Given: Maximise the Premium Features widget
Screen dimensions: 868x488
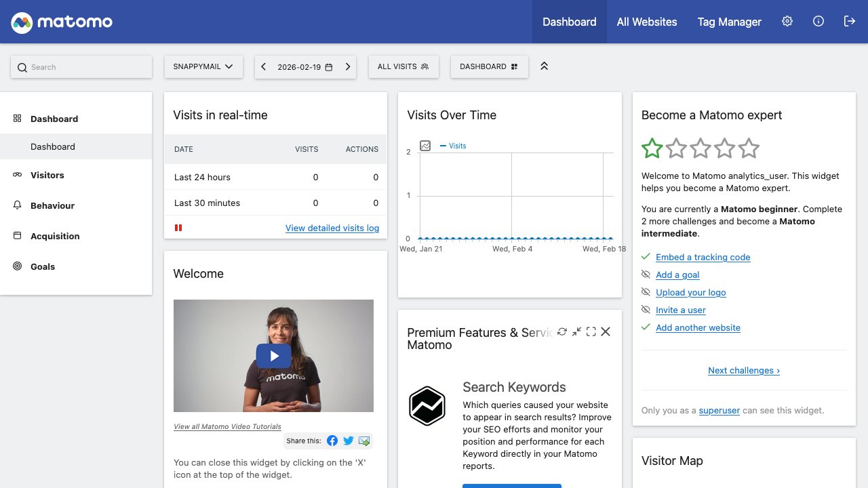Looking at the screenshot, I should click(591, 331).
